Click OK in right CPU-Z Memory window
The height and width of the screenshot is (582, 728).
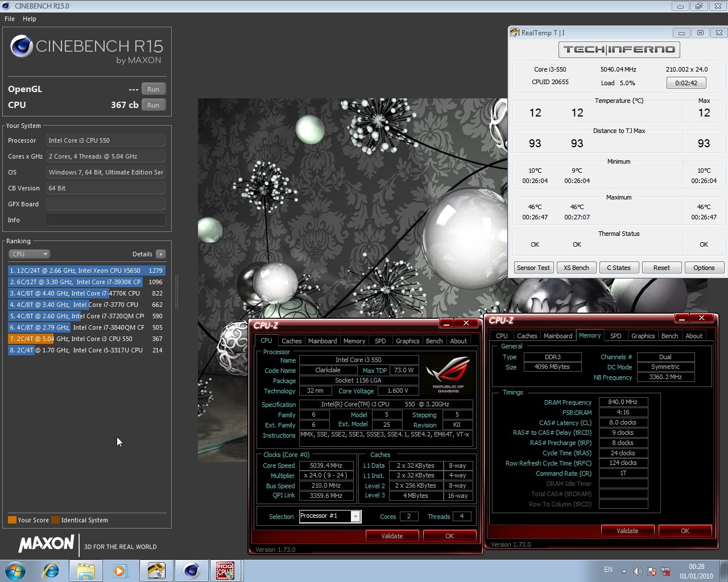tap(685, 531)
